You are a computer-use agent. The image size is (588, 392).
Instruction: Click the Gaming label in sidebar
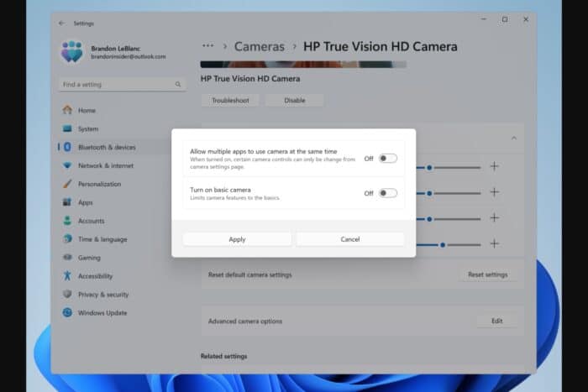point(89,258)
